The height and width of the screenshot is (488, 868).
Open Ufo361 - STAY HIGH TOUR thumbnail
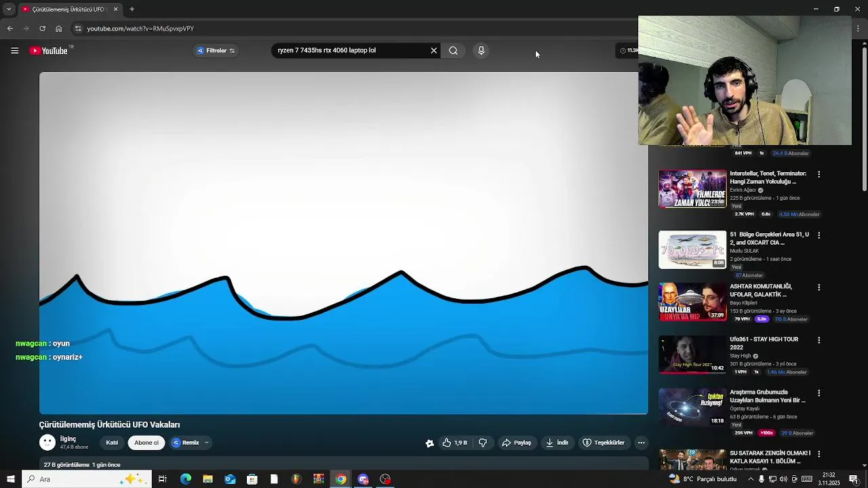pos(692,354)
